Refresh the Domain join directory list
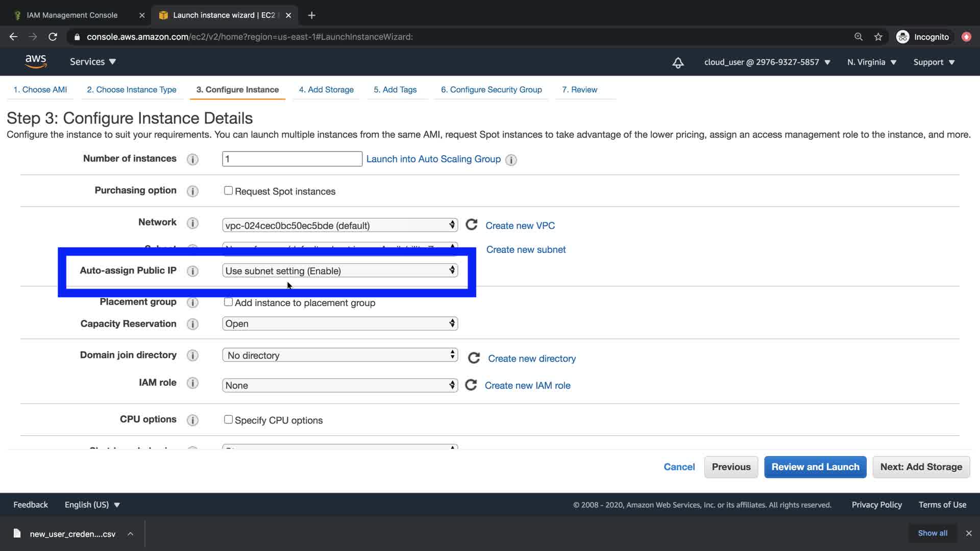This screenshot has height=551, width=980. pos(474,358)
